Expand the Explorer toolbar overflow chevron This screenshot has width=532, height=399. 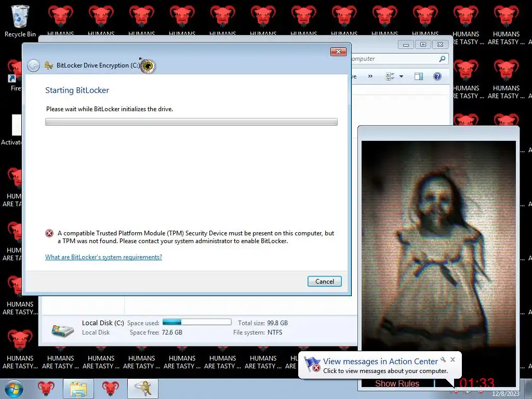[x=370, y=76]
